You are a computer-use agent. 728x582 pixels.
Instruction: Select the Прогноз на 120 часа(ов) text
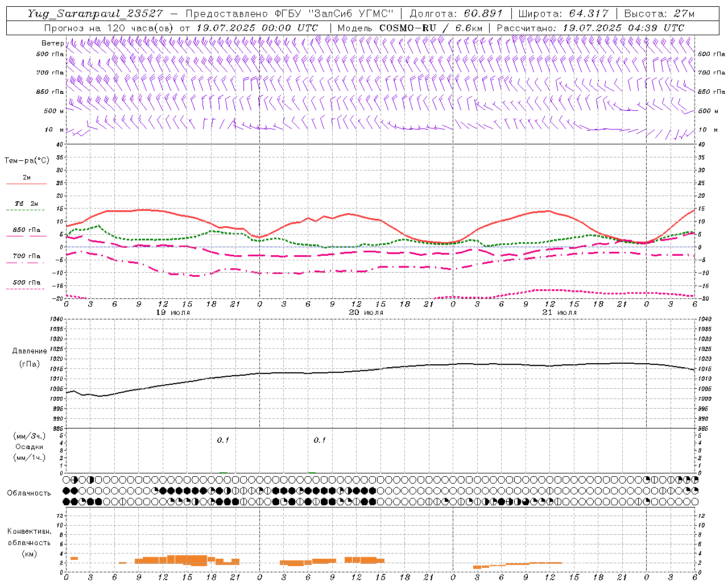coord(109,28)
